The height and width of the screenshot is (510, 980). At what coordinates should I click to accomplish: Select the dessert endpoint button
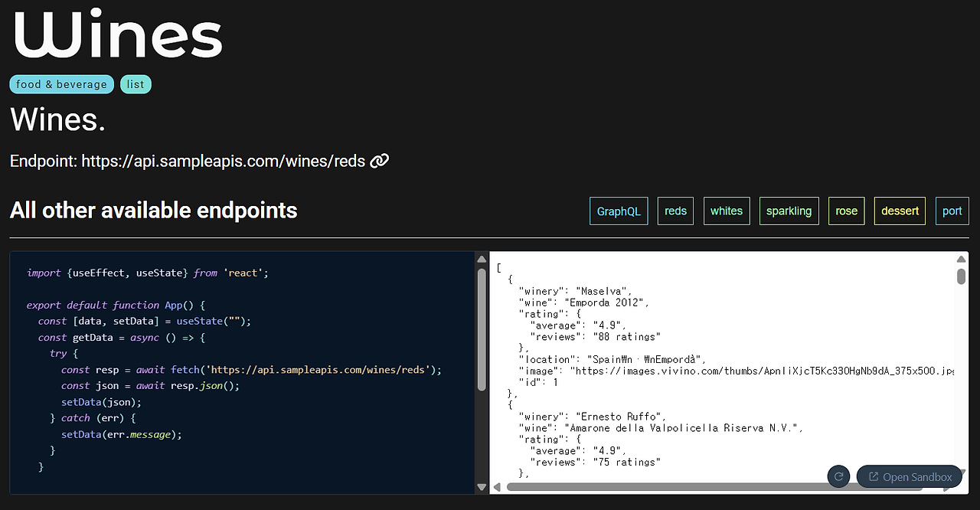click(x=900, y=211)
